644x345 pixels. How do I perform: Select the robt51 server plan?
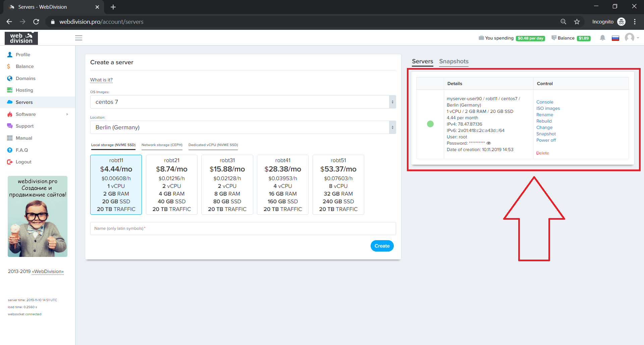point(338,185)
